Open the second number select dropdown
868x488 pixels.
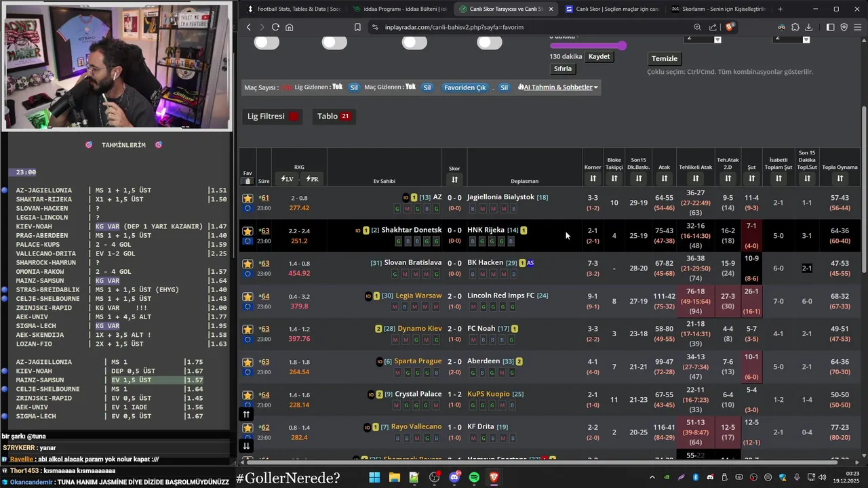tap(791, 39)
